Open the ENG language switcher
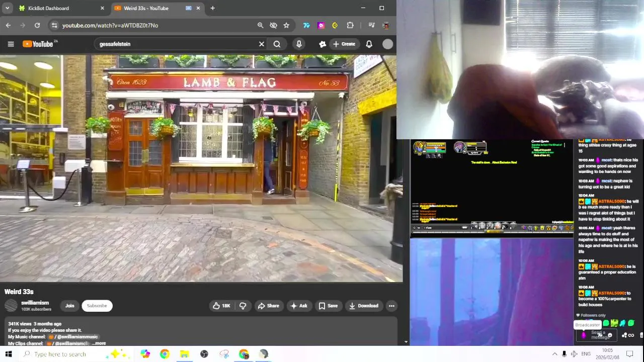 (586, 354)
